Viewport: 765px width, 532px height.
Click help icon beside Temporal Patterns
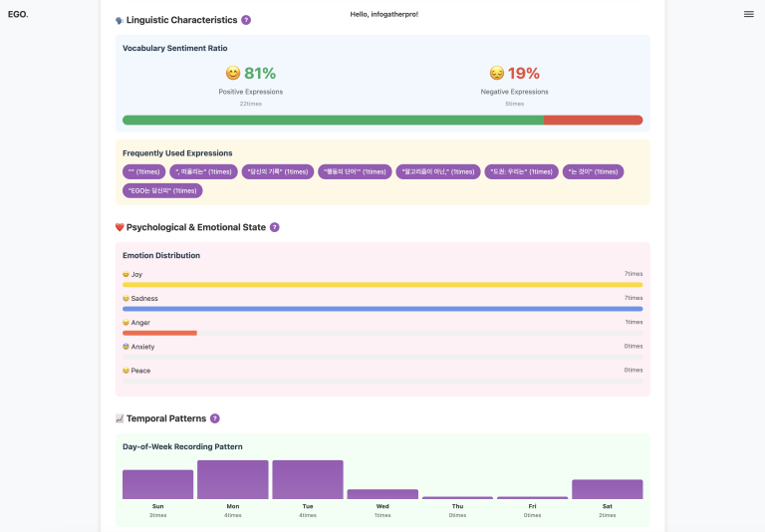pyautogui.click(x=215, y=418)
